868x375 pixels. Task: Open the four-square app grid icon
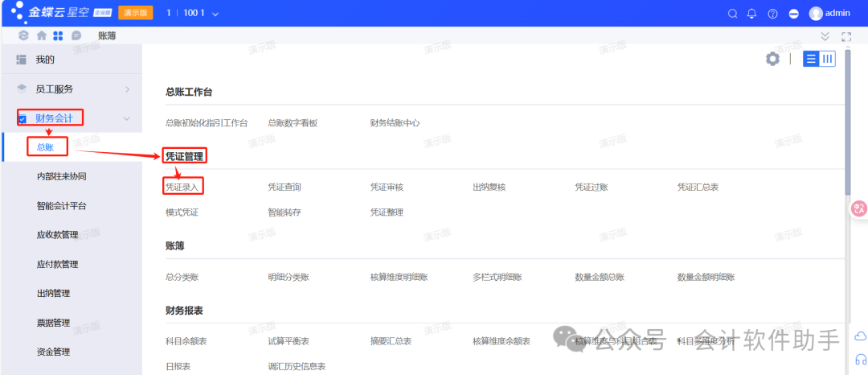click(58, 35)
